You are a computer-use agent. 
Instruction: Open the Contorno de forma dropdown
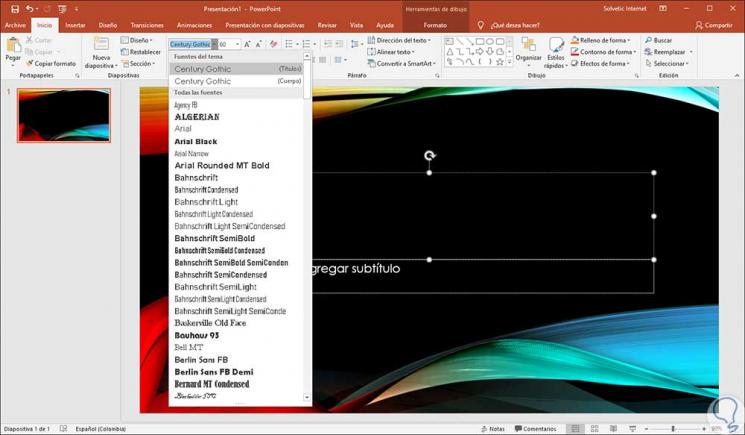604,52
